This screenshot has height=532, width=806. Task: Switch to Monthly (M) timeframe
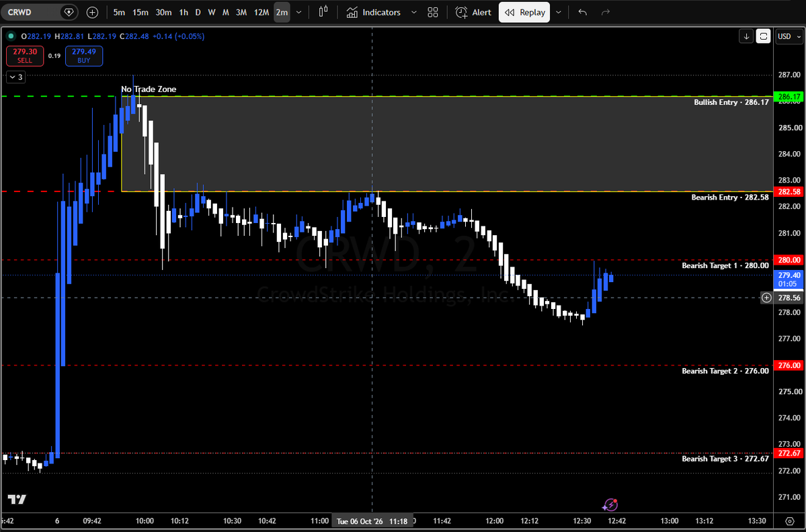click(x=226, y=12)
